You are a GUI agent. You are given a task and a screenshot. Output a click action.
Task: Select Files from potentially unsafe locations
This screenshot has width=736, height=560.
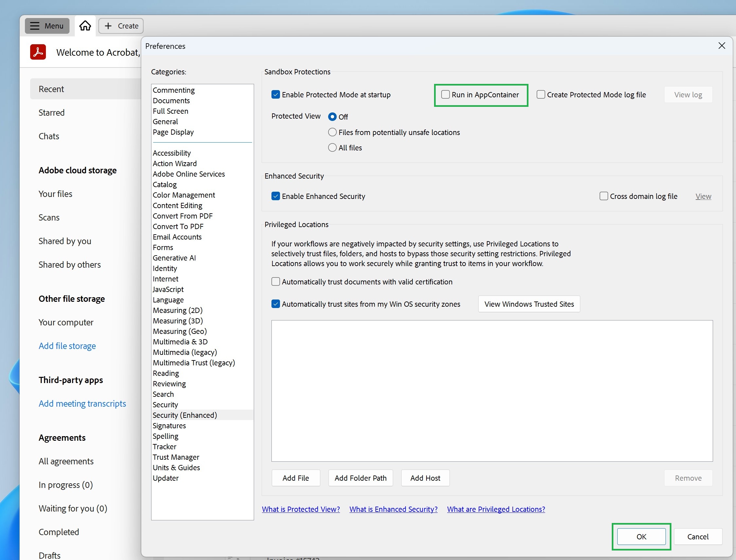[x=332, y=132]
